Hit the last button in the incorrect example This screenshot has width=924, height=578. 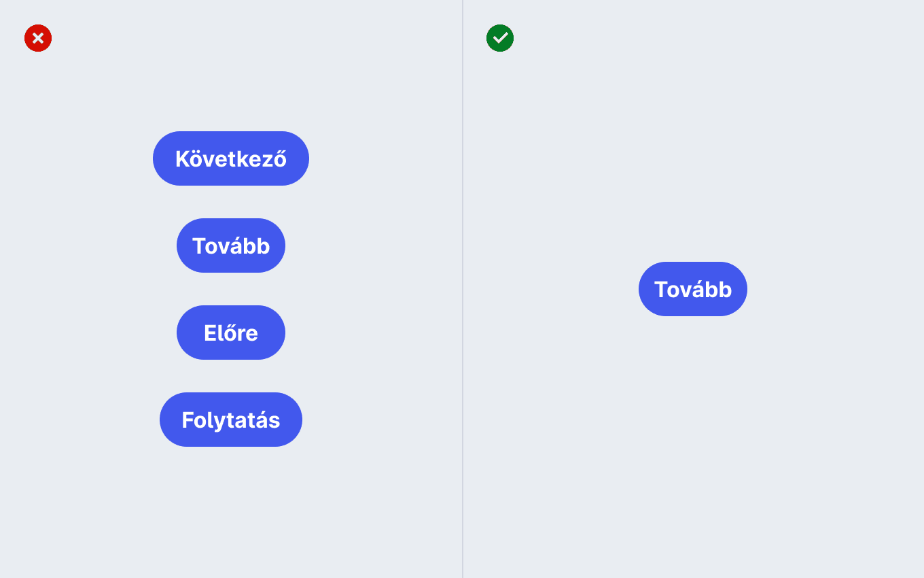[231, 420]
